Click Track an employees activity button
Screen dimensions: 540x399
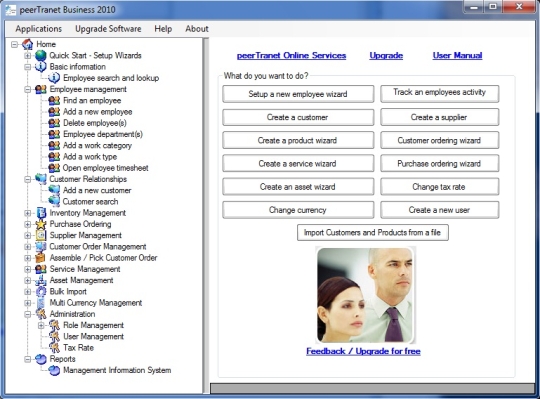tap(439, 94)
